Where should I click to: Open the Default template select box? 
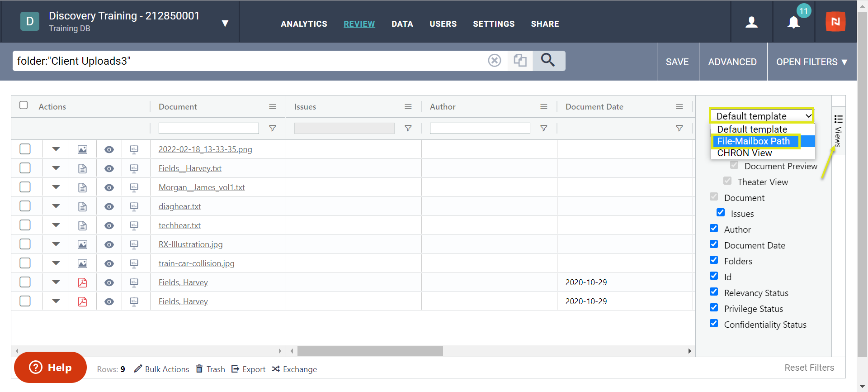click(x=762, y=116)
